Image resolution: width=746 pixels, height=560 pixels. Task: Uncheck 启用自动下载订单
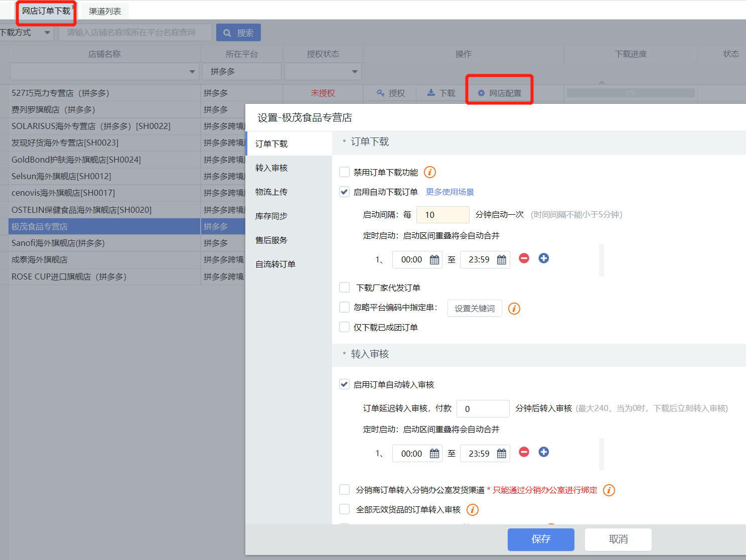(x=345, y=192)
